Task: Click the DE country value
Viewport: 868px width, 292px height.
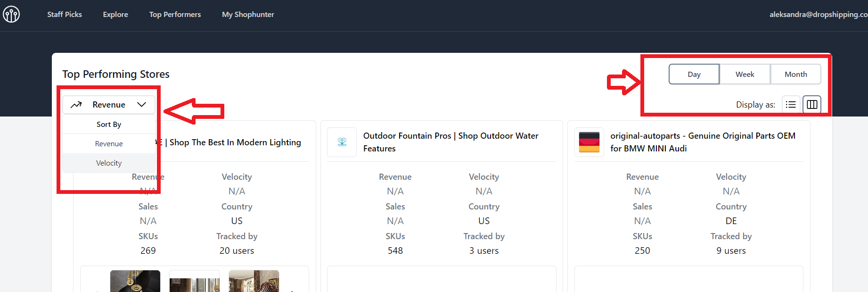Action: click(731, 221)
